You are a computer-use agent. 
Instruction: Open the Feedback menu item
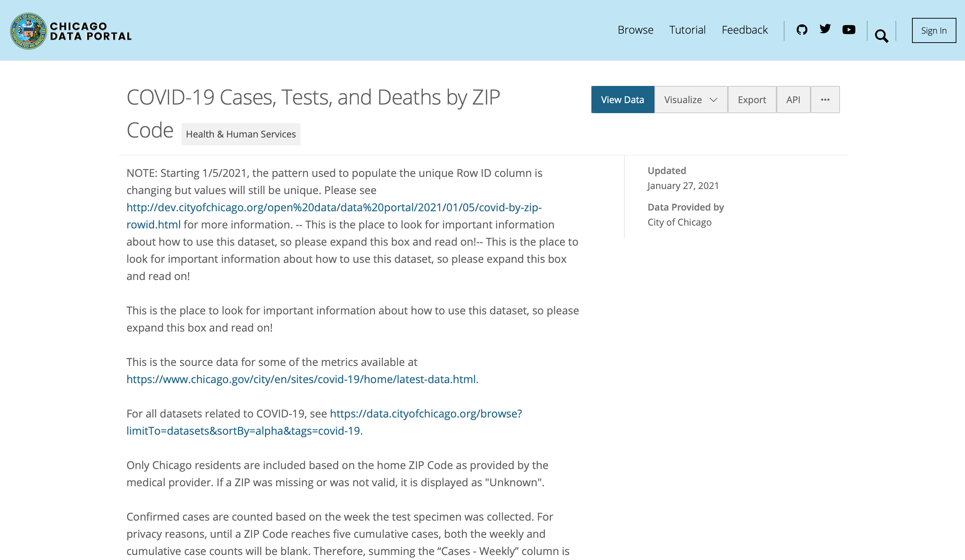[744, 30]
